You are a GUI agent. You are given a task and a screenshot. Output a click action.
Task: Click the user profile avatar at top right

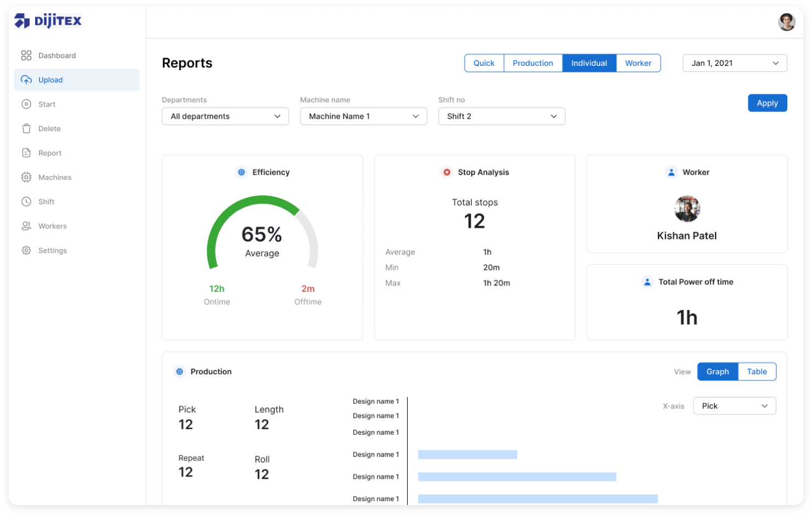pyautogui.click(x=786, y=22)
